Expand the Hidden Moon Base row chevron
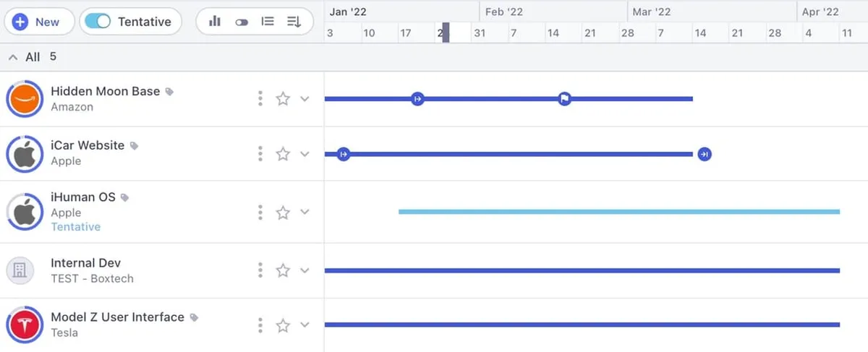This screenshot has width=868, height=352. point(305,99)
